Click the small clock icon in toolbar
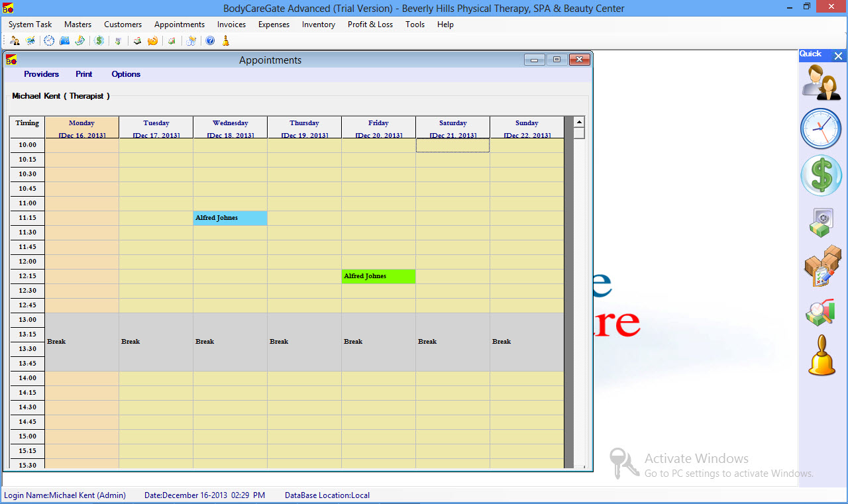The height and width of the screenshot is (504, 848). pos(49,41)
